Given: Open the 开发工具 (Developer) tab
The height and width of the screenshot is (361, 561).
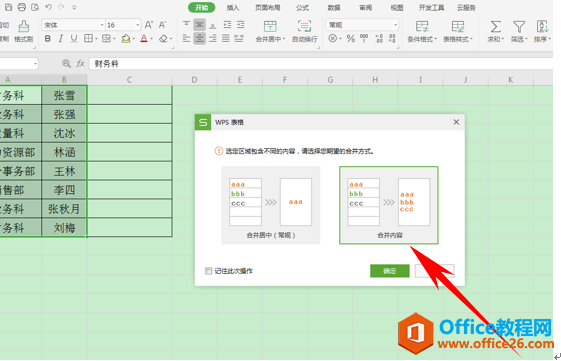Looking at the screenshot, I should tap(431, 8).
